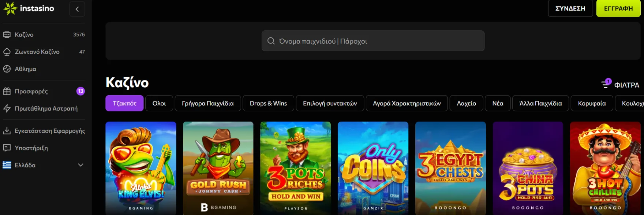Open Ζωντανό Καζίνο in the sidebar
This screenshot has height=215, width=644.
click(44, 52)
